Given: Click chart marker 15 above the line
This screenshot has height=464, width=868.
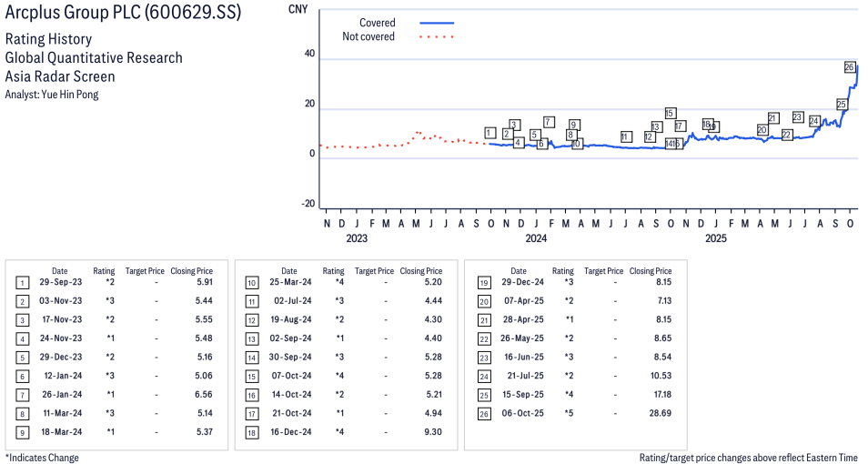Looking at the screenshot, I should 670,114.
